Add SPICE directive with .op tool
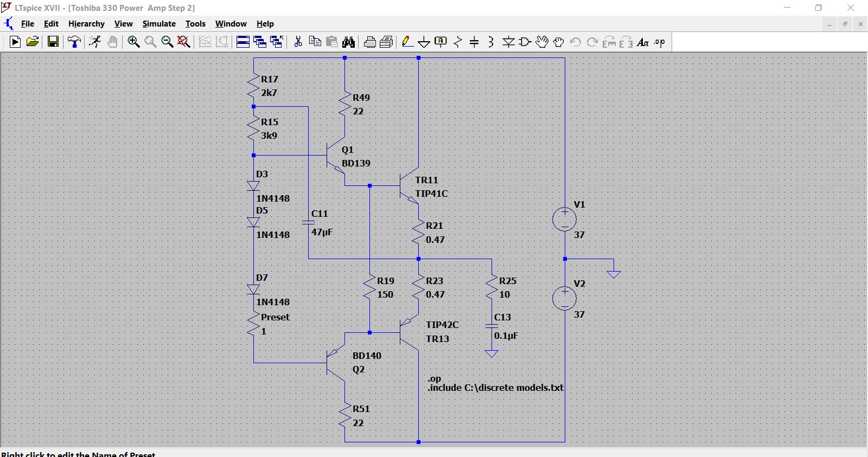 (x=660, y=42)
